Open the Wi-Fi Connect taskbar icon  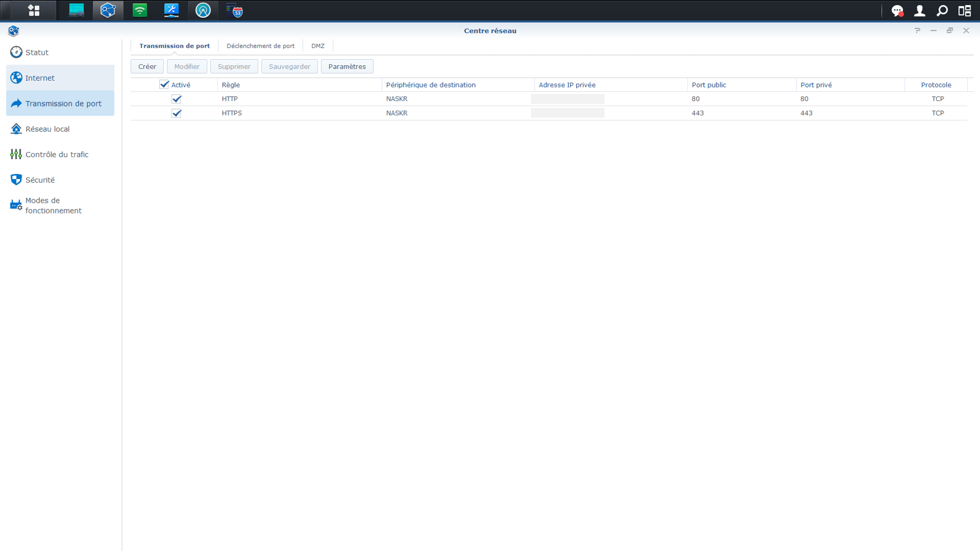click(140, 11)
